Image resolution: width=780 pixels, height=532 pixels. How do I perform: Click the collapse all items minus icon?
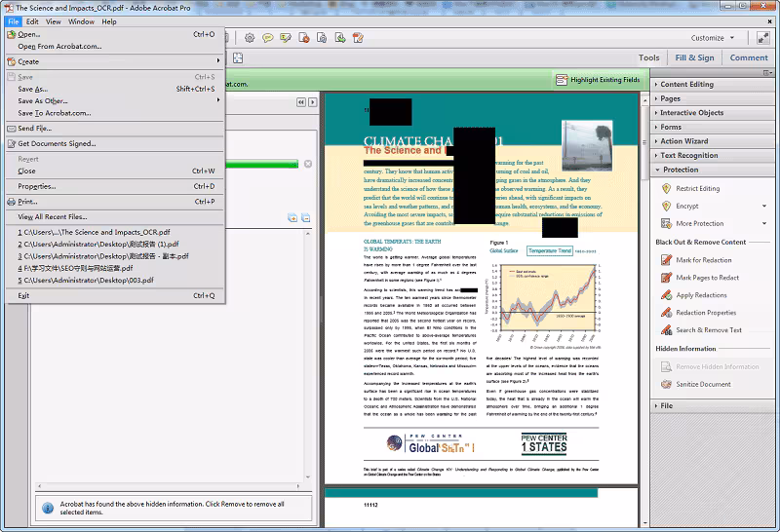pyautogui.click(x=305, y=218)
